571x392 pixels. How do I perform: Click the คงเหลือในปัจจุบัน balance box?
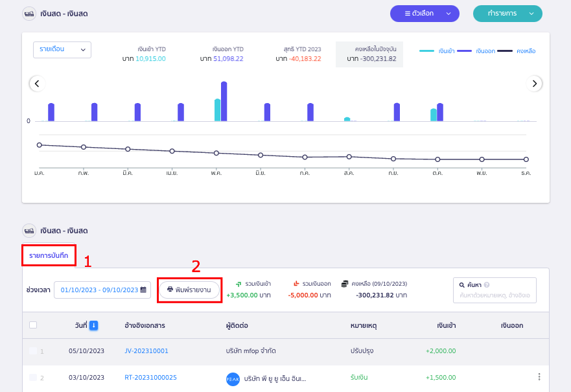click(369, 54)
